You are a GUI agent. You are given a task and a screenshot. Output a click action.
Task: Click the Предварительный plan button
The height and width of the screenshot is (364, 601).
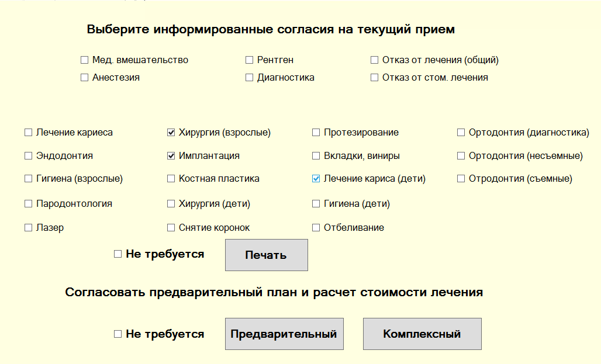[284, 334]
